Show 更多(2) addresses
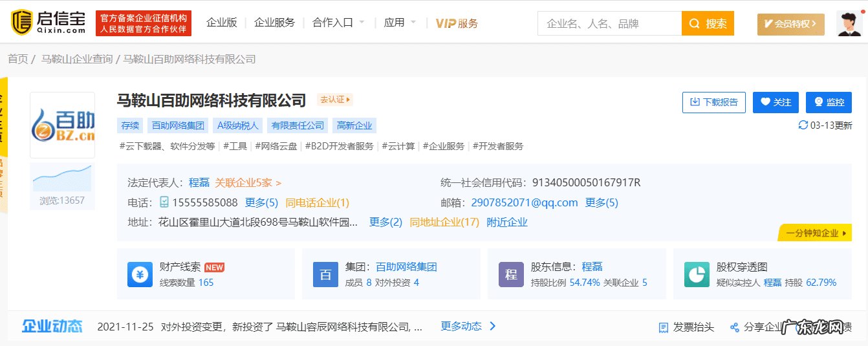 click(385, 222)
